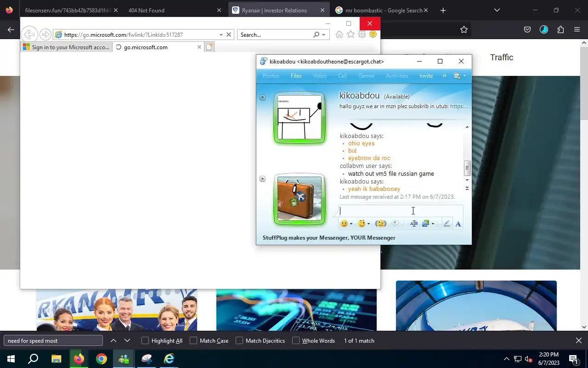
Task: Send a nudge in Messenger
Action: coord(380,224)
